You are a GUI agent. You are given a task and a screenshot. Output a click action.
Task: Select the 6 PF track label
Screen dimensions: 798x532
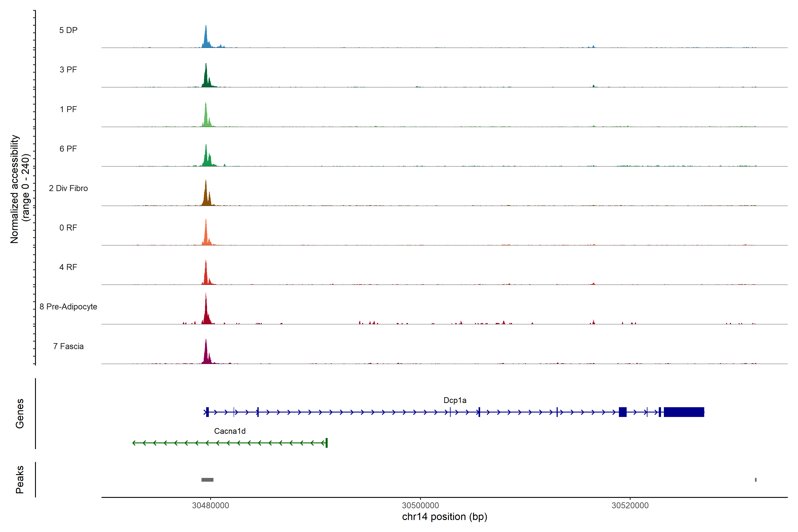(x=68, y=149)
